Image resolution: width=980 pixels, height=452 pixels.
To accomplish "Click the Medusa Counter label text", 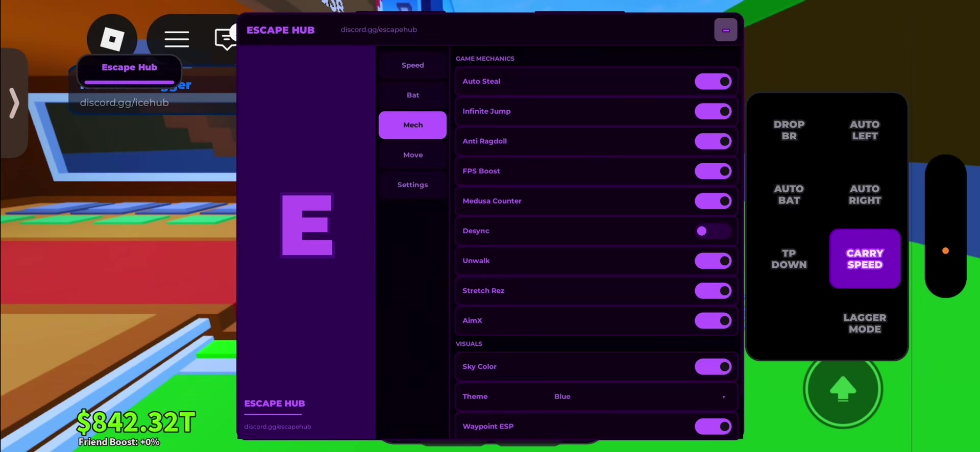I will [492, 201].
